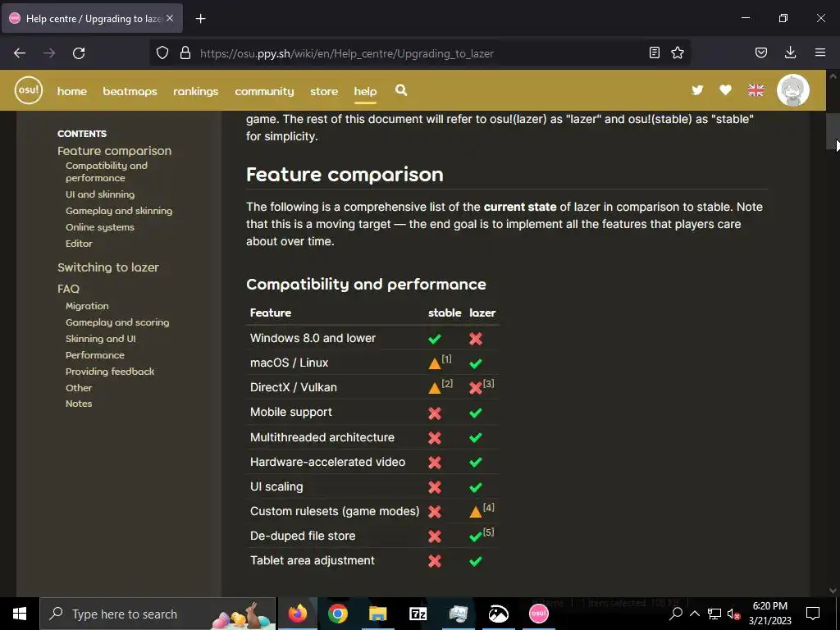Open the help menu item
This screenshot has width=840, height=630.
tap(365, 92)
